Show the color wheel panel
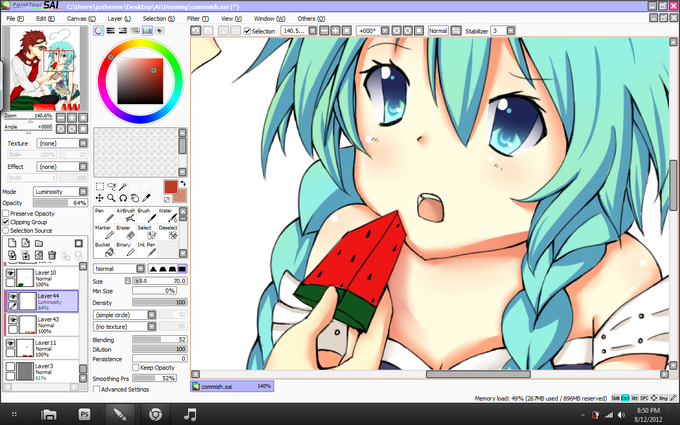The height and width of the screenshot is (425, 680). (x=98, y=31)
